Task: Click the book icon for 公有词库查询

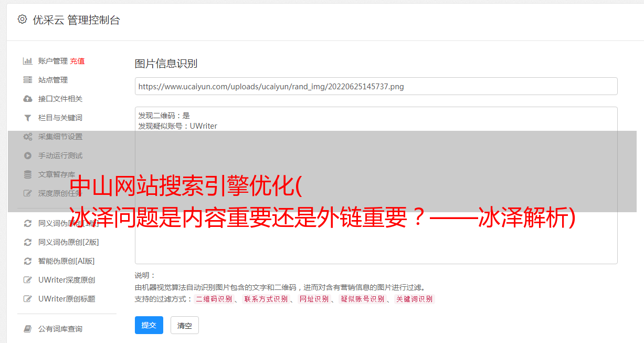Action: tap(28, 329)
